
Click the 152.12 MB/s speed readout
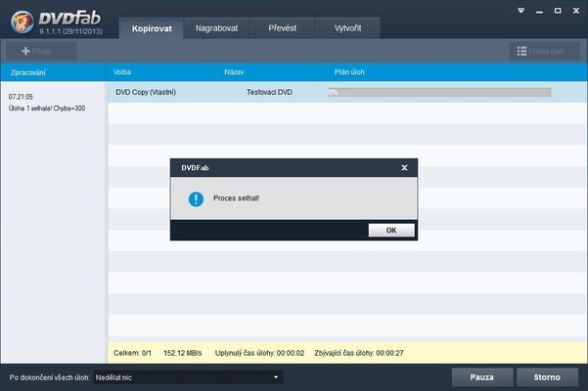(183, 353)
